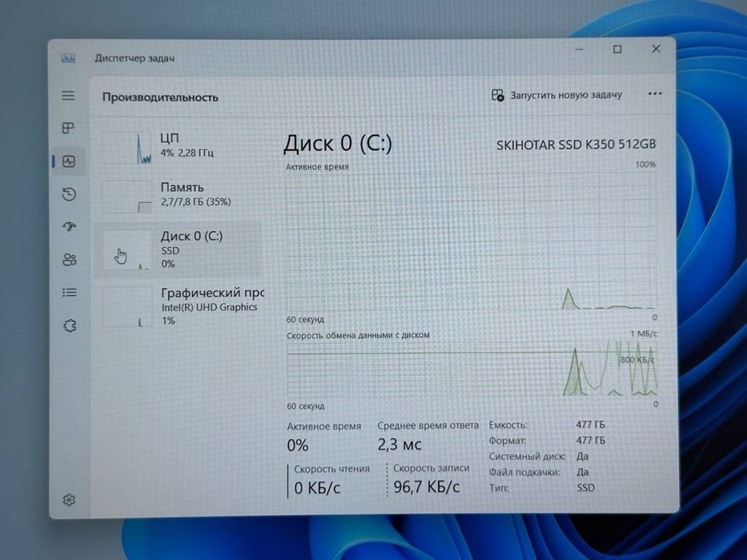747x560 pixels.
Task: Click the Task Manager title bar icon
Action: [x=68, y=58]
